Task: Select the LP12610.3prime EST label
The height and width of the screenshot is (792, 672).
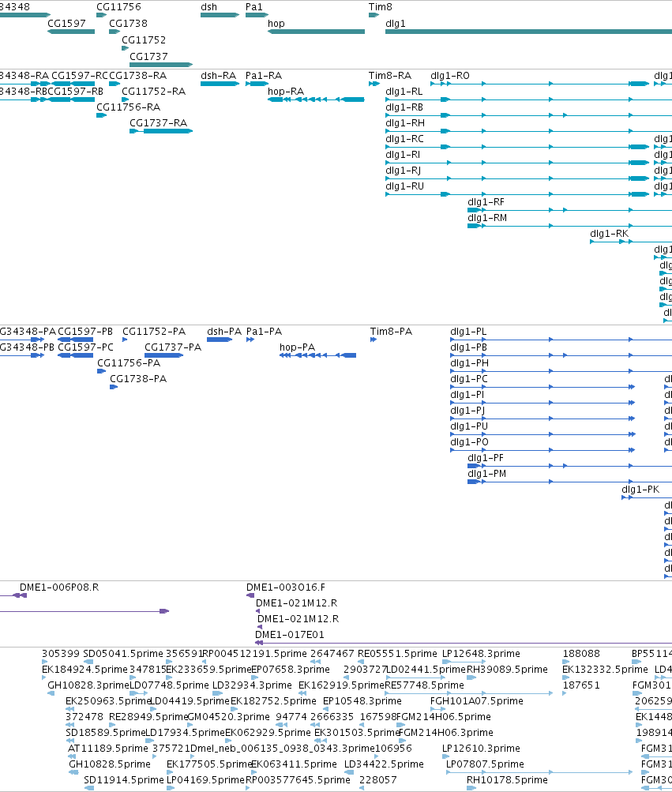Action: tap(481, 749)
